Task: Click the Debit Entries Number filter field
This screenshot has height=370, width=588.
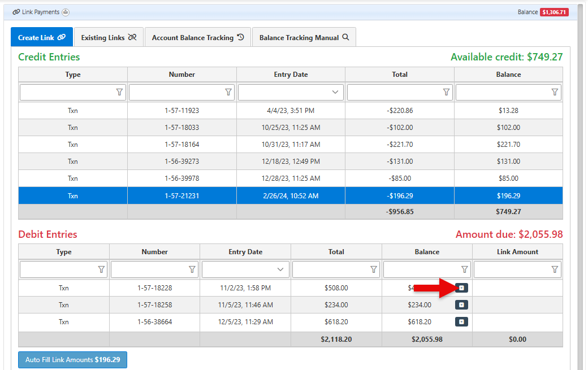Action: pos(149,269)
